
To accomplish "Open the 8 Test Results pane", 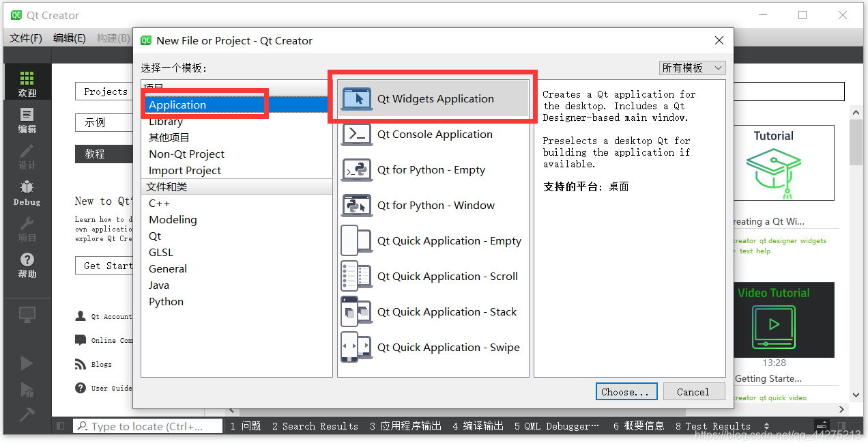I will click(712, 426).
